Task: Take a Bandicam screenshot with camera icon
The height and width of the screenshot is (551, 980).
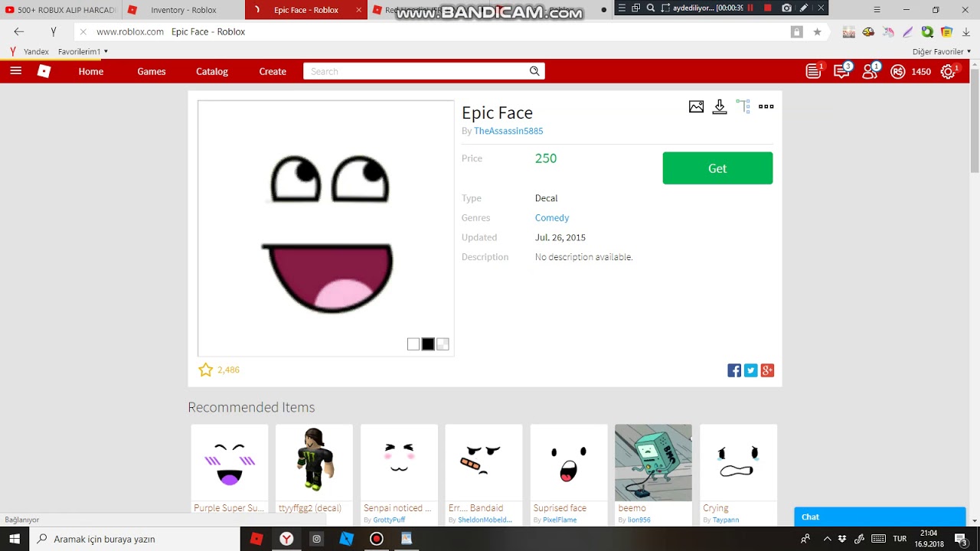Action: (786, 8)
